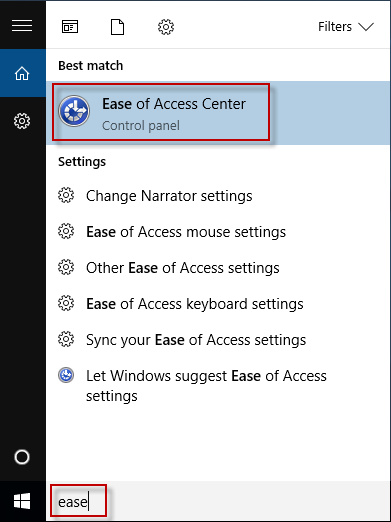This screenshot has height=522, width=391.
Task: Click the Ease of Access Center icon
Action: tap(74, 111)
